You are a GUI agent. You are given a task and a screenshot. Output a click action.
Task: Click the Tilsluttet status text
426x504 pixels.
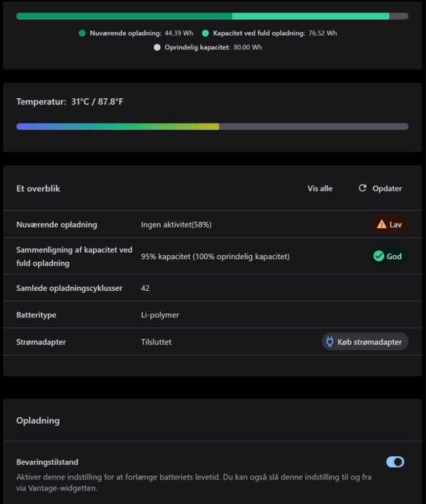pyautogui.click(x=156, y=342)
